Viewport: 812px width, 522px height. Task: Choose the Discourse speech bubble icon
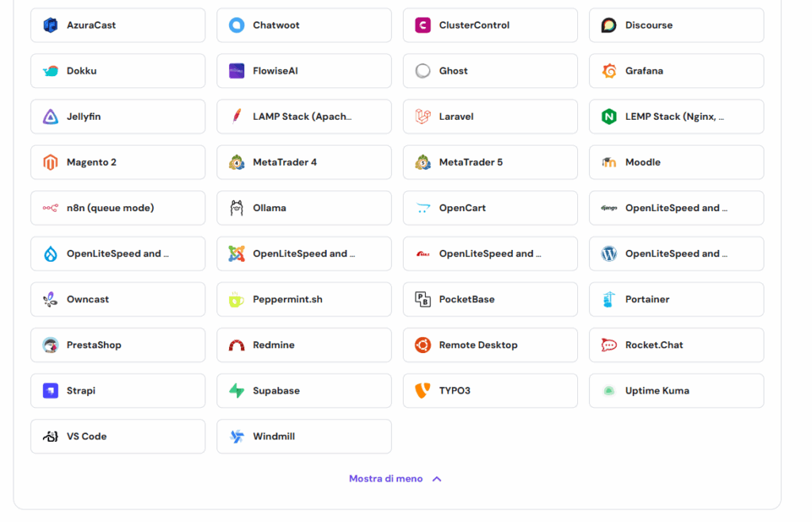(609, 25)
